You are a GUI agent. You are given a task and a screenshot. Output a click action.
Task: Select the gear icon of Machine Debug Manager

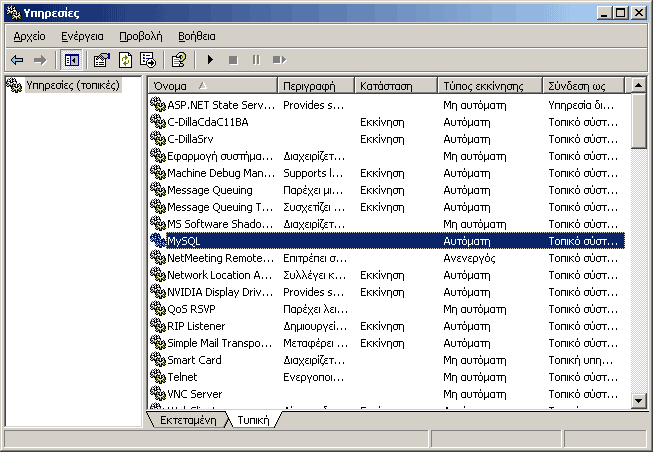(158, 172)
